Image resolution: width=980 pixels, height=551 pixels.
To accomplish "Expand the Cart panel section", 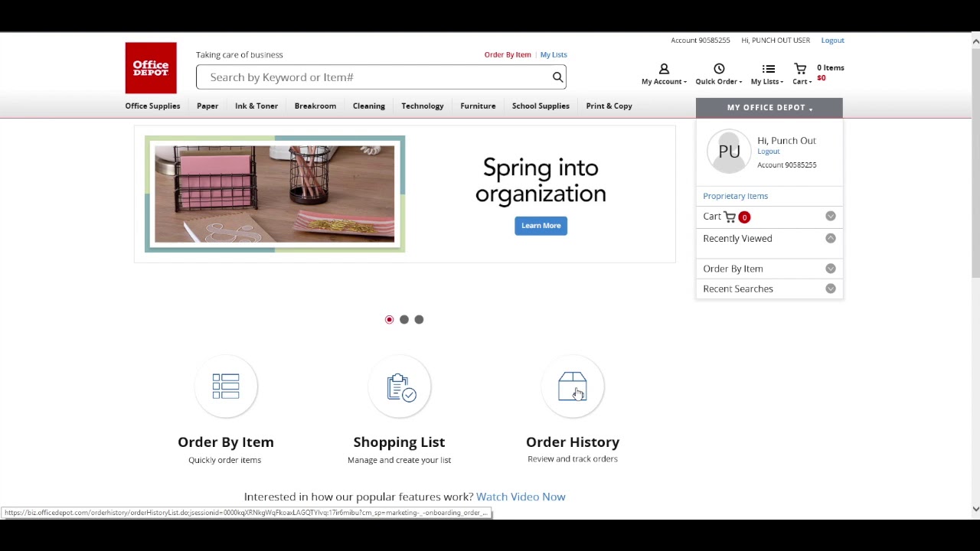I will [831, 217].
